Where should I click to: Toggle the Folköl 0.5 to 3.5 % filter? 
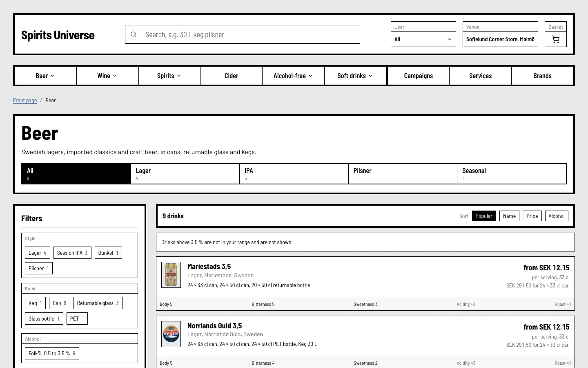[x=52, y=353]
